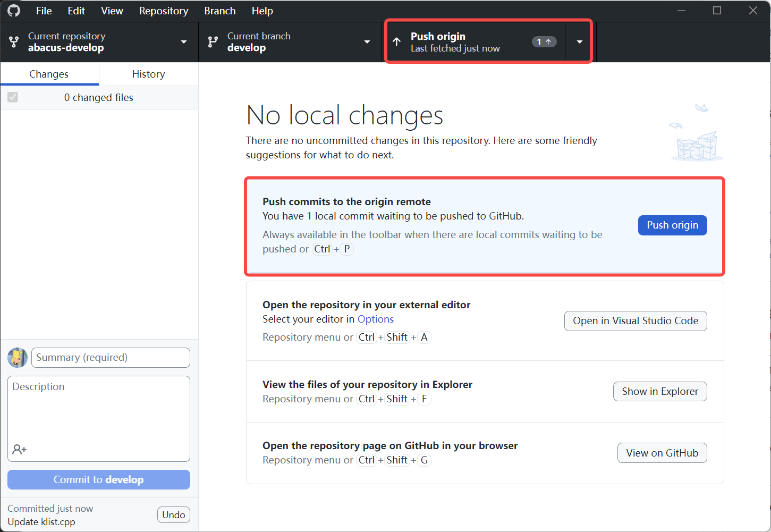Open the Push origin options arrow
Screen dimensions: 771x532
579,42
